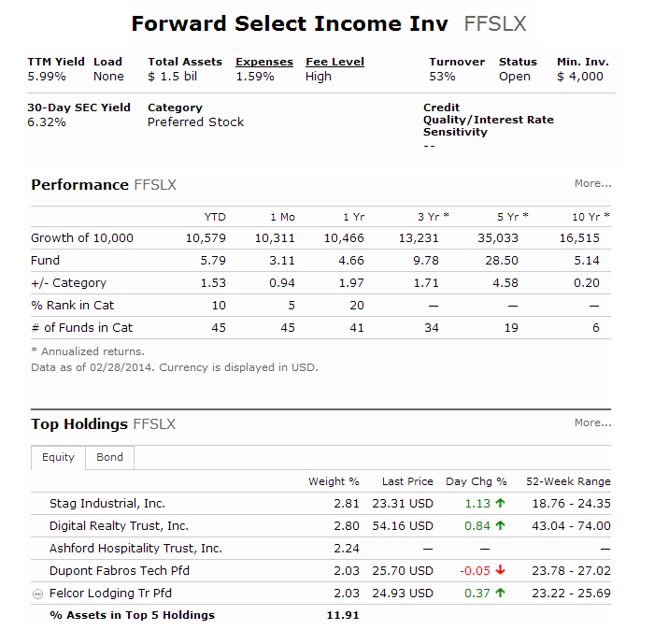Click red down arrow for Dupont Fabros
Viewport: 654px width, 644px height.
[501, 570]
